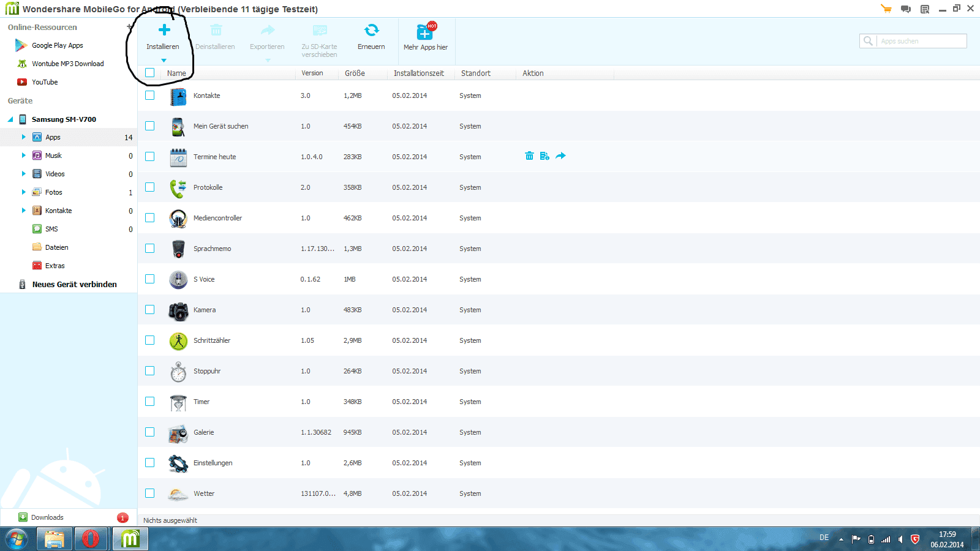
Task: Click the Installieren plus icon
Action: click(164, 29)
